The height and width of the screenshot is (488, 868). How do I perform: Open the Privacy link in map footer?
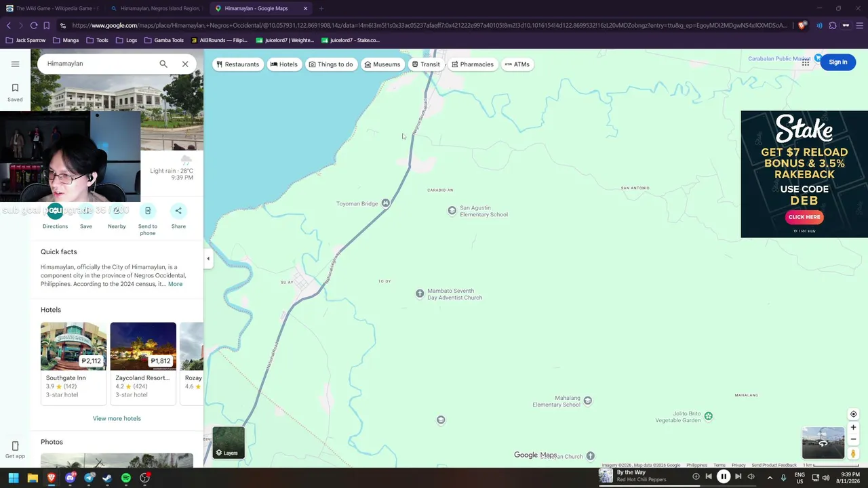(738, 466)
